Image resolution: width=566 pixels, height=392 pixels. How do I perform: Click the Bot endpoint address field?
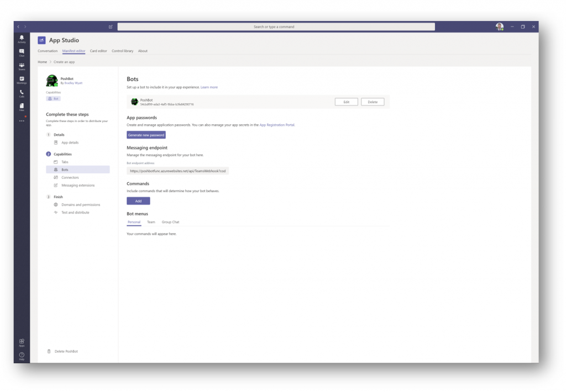pos(177,171)
